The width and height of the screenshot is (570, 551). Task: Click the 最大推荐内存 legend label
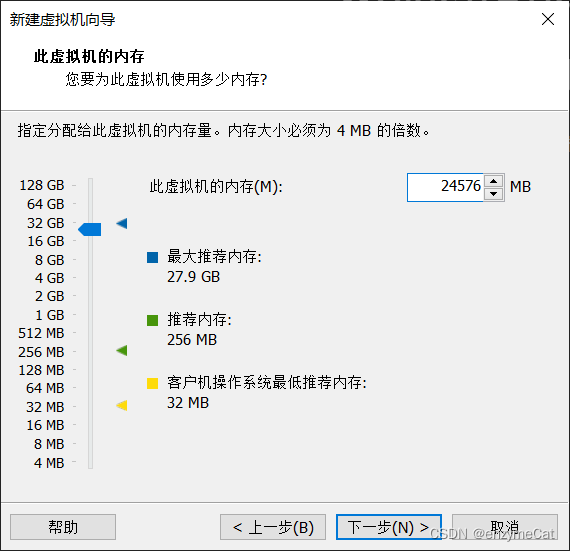pos(214,257)
